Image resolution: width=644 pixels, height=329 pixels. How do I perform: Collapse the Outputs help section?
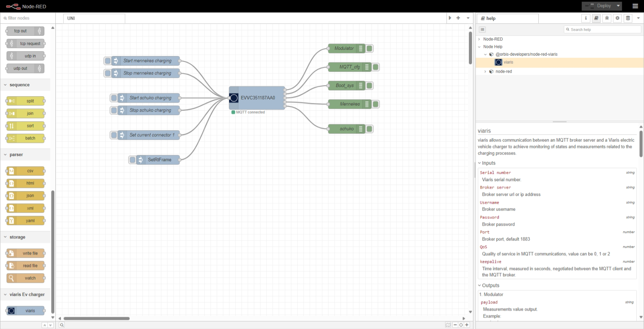[x=489, y=285]
